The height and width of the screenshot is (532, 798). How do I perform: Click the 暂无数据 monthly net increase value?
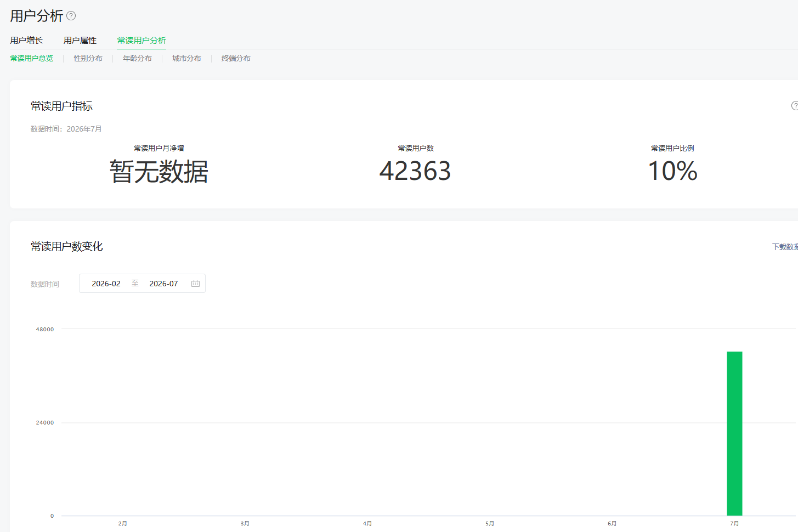(x=159, y=172)
